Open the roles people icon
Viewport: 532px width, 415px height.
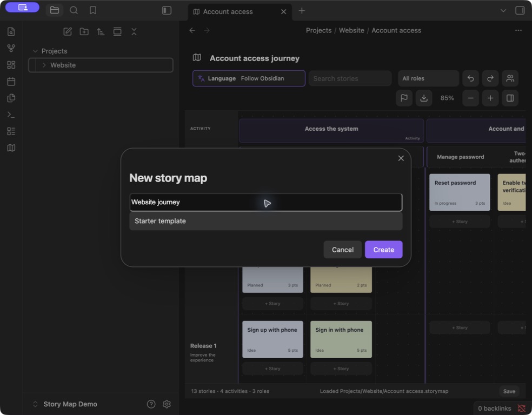(x=510, y=78)
